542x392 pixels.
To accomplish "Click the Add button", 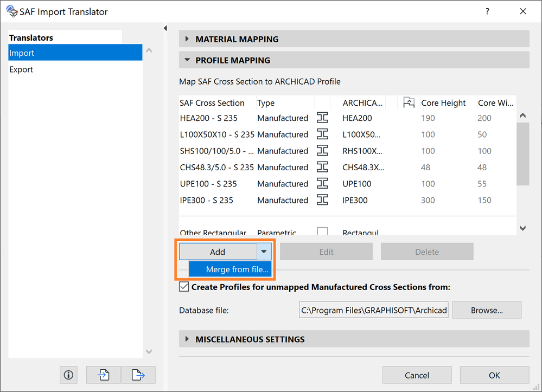I will tap(218, 252).
